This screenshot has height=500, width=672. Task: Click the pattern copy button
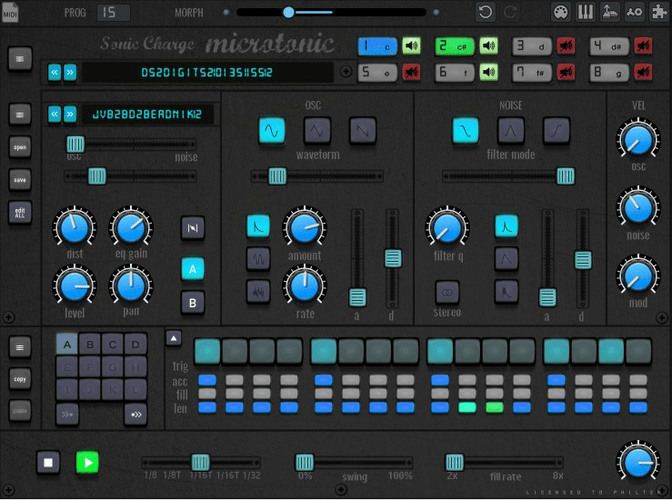pyautogui.click(x=20, y=379)
